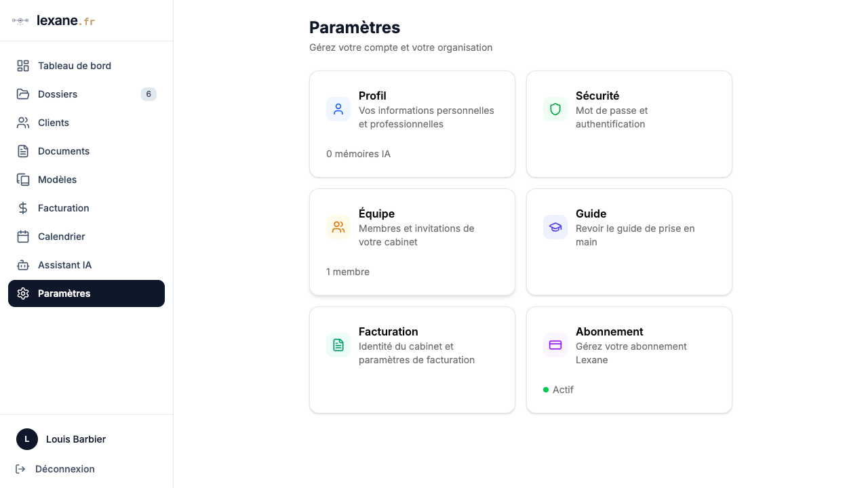
Task: Select the Dossiers folder icon
Action: (x=22, y=94)
